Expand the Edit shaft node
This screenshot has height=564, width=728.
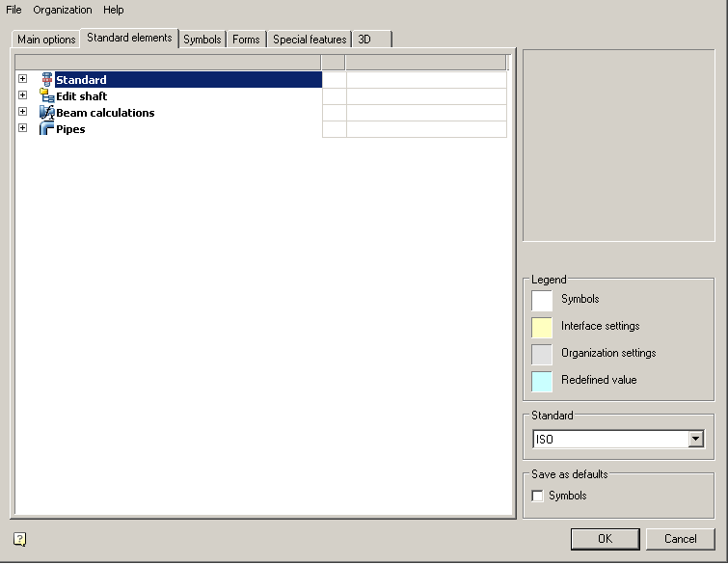tap(23, 95)
